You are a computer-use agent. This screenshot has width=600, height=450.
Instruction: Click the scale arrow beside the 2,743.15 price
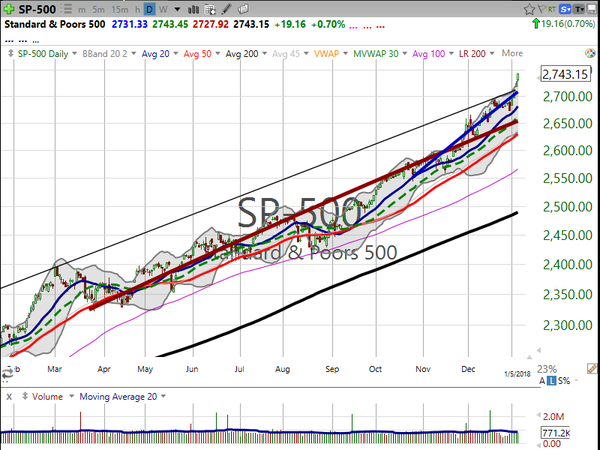538,78
